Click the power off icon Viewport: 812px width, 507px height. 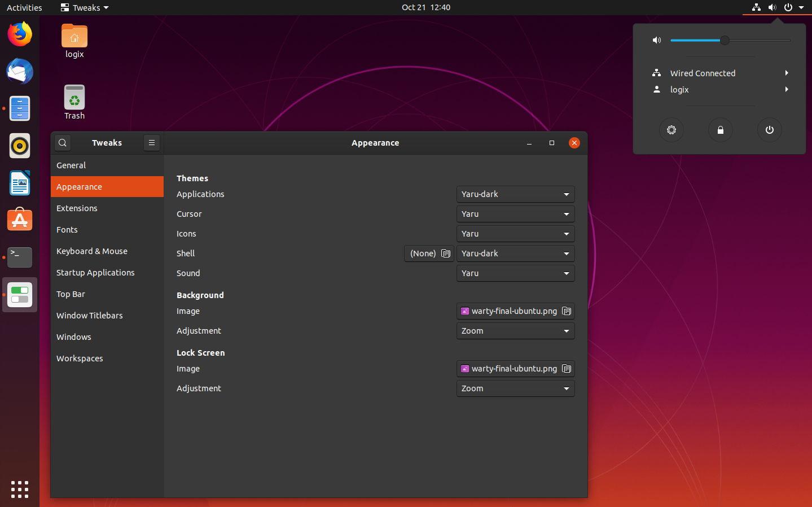pos(769,130)
